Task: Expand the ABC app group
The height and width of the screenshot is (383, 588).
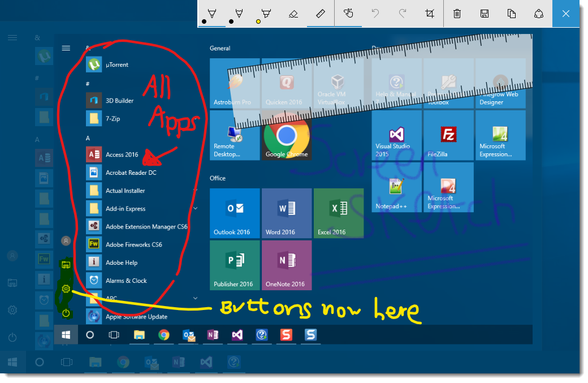Action: (x=195, y=298)
